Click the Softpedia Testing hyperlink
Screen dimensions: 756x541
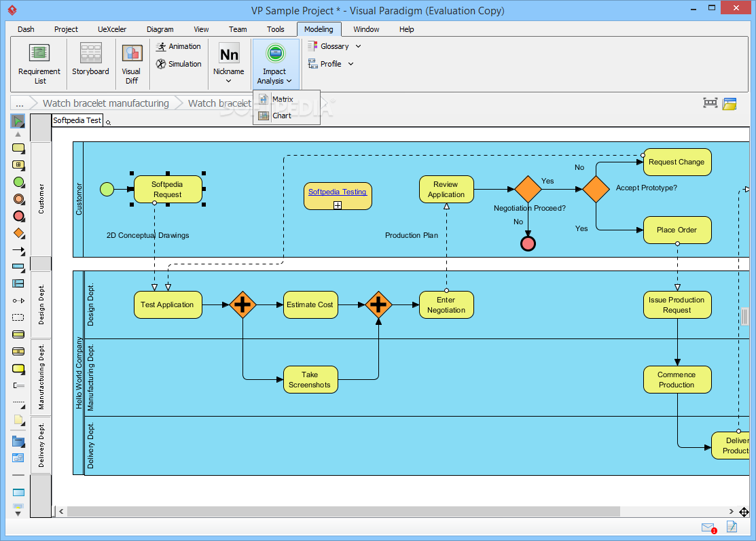coord(337,192)
